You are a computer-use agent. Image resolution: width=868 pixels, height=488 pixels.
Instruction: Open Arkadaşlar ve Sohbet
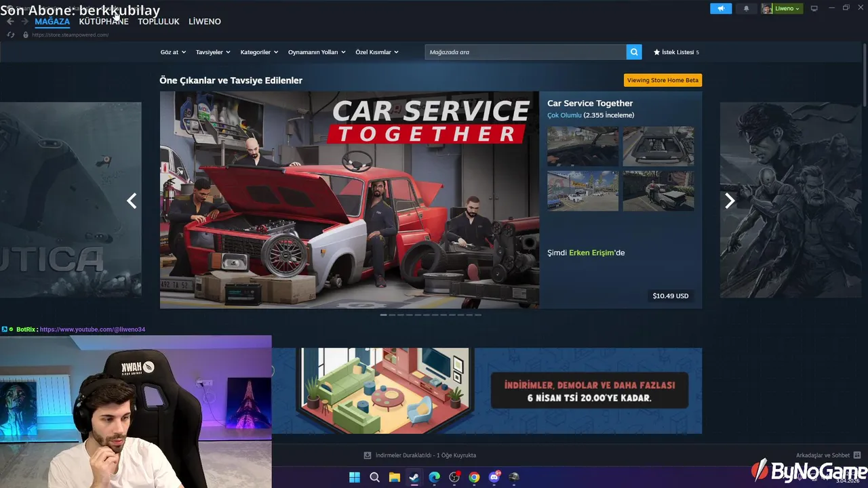[823, 455]
